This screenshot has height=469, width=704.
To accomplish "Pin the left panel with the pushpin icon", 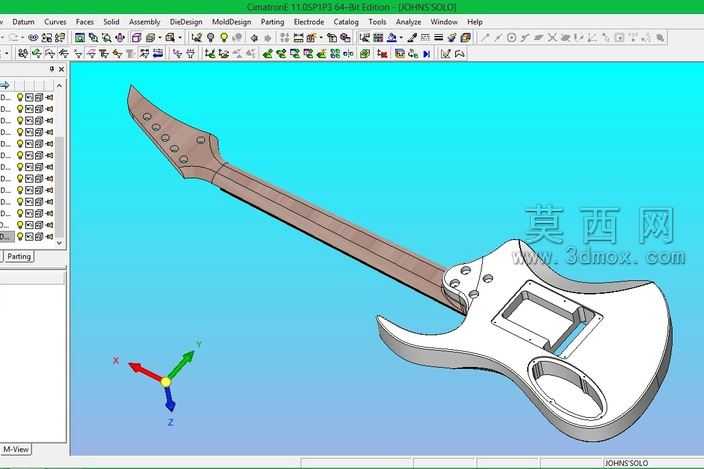I will click(x=52, y=69).
